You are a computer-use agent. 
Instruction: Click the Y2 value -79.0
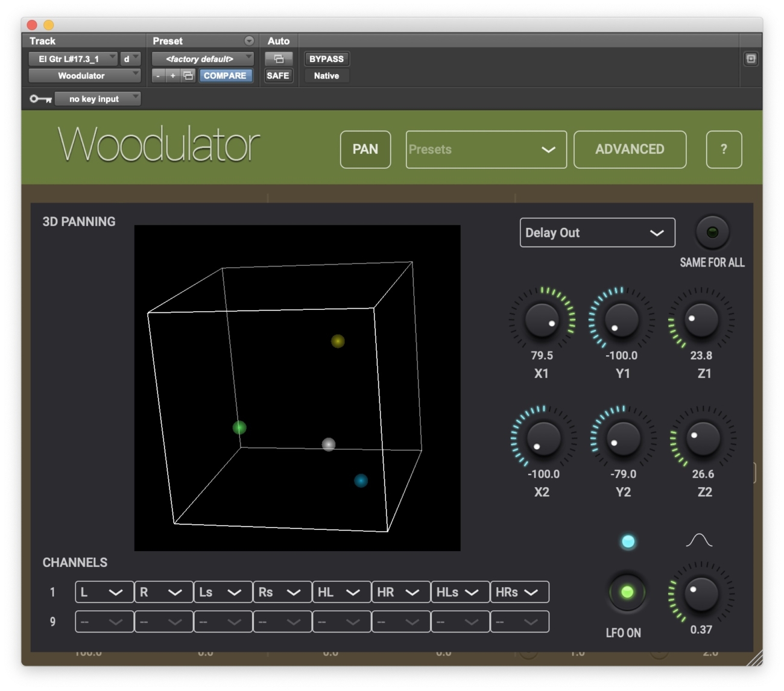tap(623, 475)
